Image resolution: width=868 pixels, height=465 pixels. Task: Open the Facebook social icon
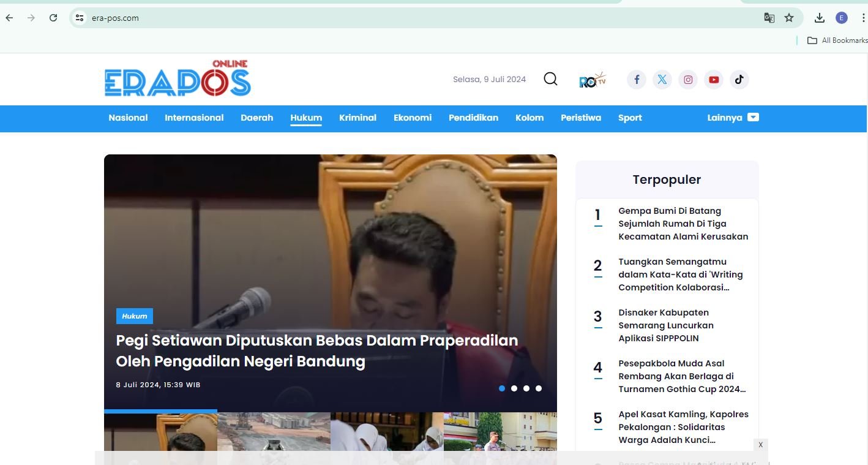click(637, 80)
